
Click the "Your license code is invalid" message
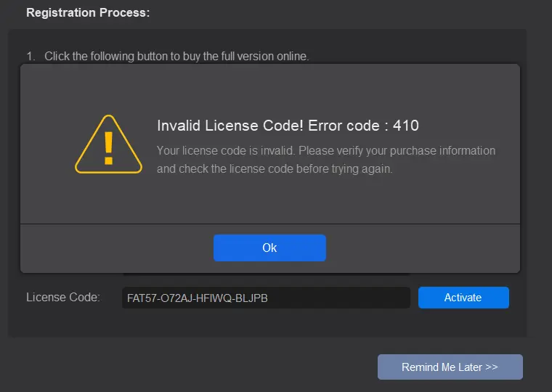pyautogui.click(x=226, y=150)
